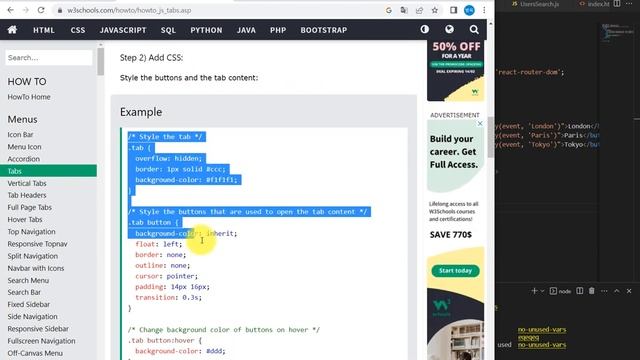Open W3Schools language globe icon
Screen dimensions: 640x360
tap(449, 29)
